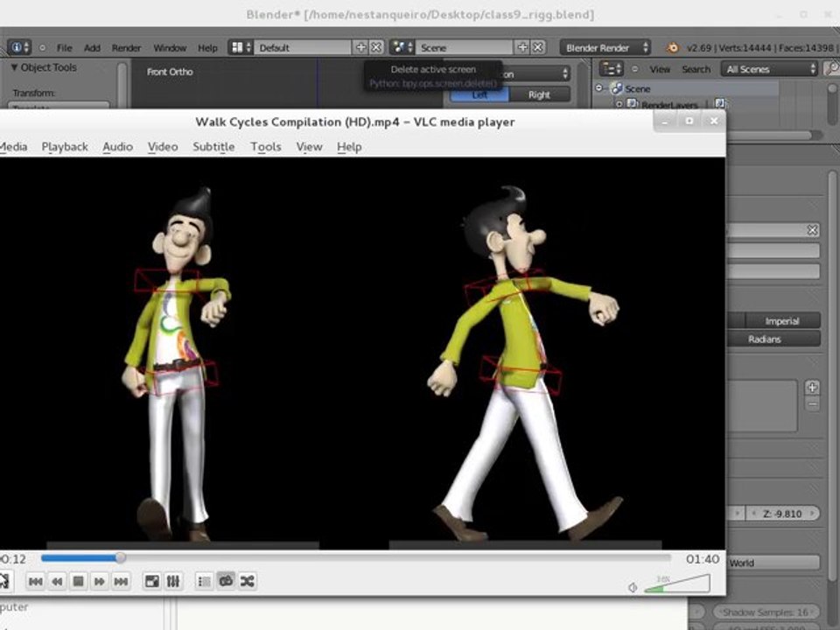Click the Blender properties panel scrollbar
This screenshot has width=840, height=630.
click(832, 375)
